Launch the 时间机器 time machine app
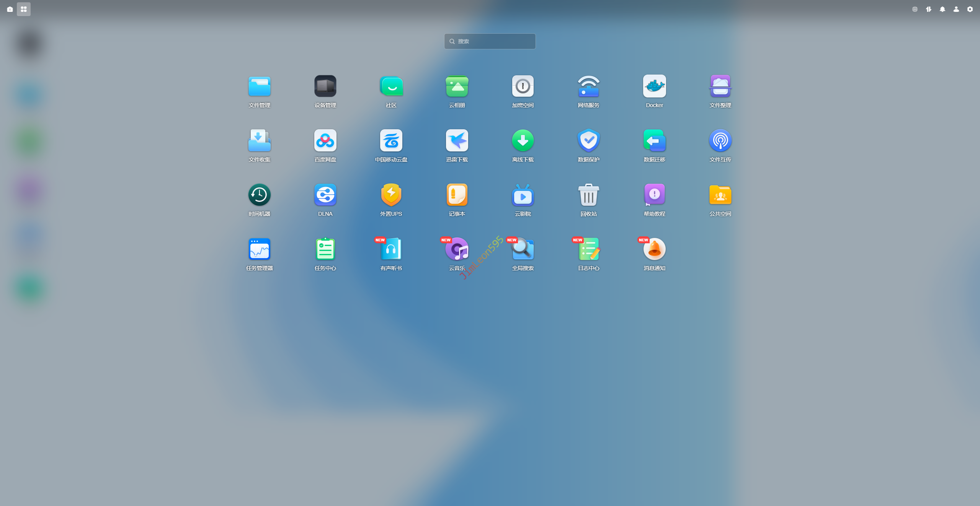The image size is (980, 506). 259,195
